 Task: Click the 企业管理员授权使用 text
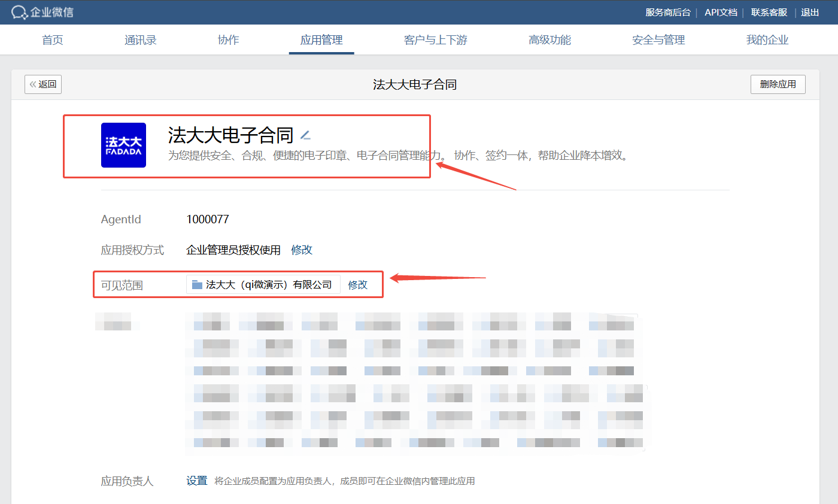233,250
